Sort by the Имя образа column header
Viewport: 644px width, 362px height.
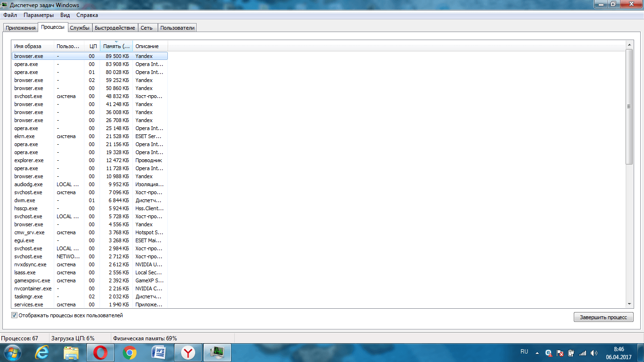coord(33,46)
